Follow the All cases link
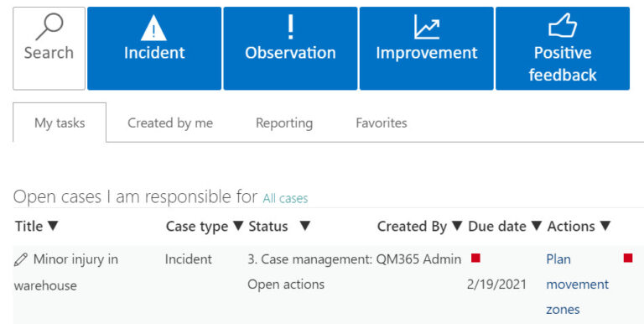Screen dimensions: 644x324 tap(285, 199)
